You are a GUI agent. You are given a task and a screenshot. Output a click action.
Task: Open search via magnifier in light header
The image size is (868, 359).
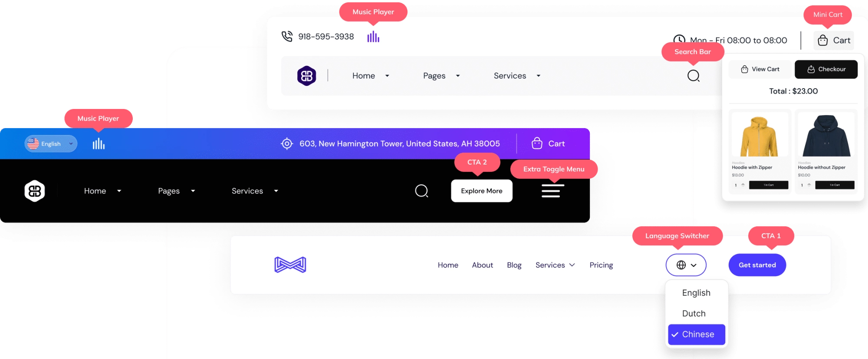[694, 76]
